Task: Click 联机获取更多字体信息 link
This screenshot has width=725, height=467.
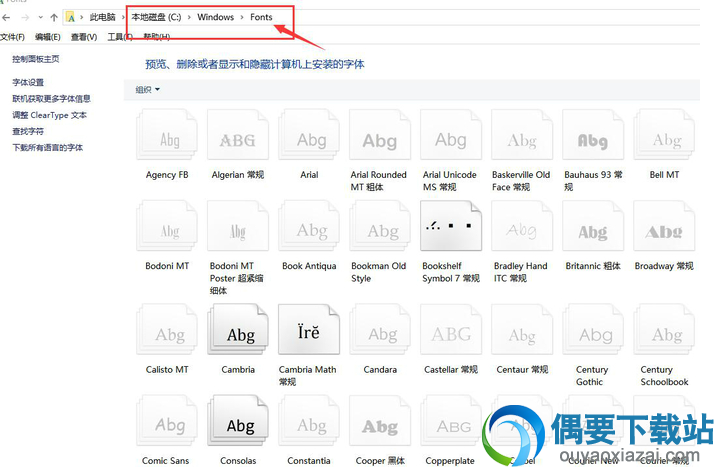Action: coord(51,98)
